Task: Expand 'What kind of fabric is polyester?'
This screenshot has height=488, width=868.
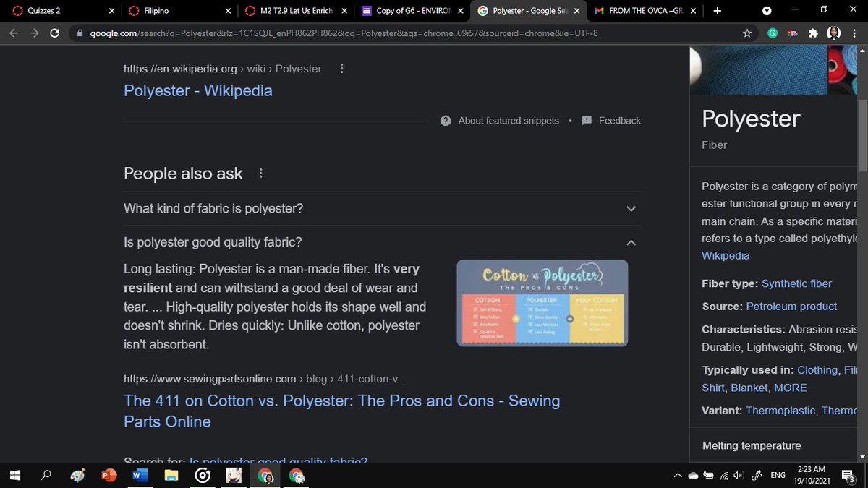Action: point(382,208)
